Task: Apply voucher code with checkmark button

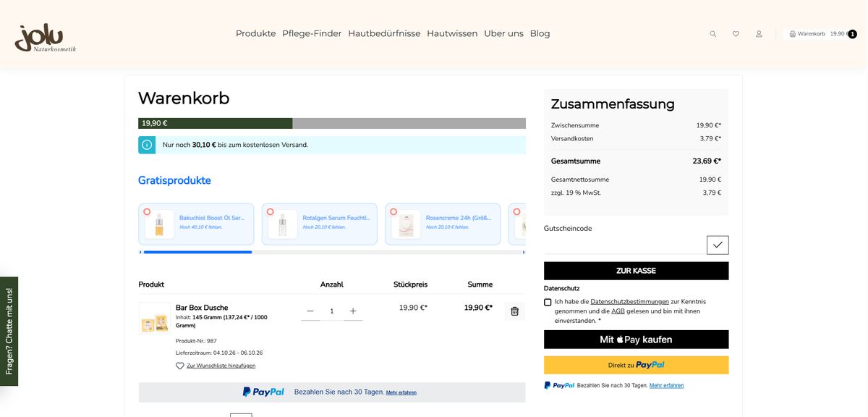Action: 718,245
